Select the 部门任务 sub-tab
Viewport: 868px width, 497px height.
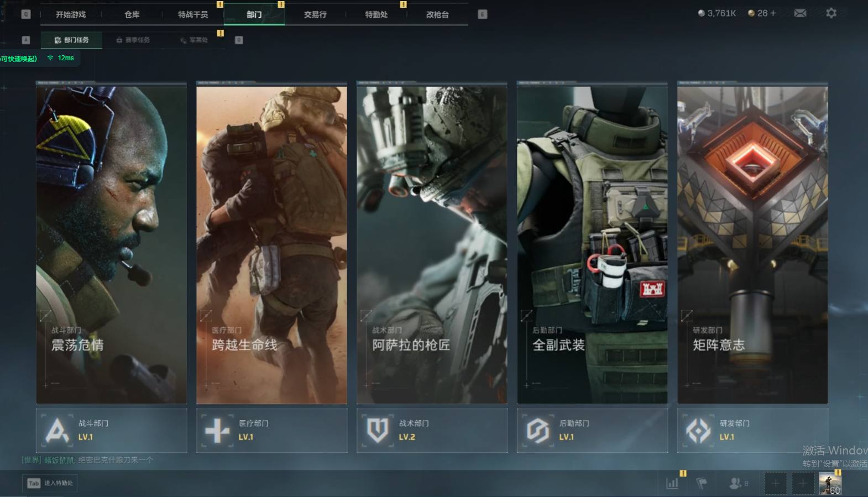tap(71, 40)
